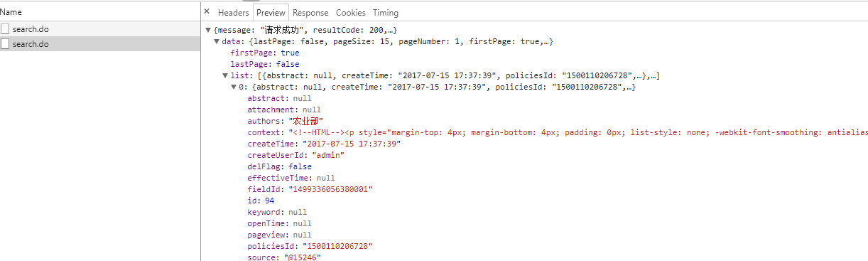Screen dimensions: 868x261
Task: Click the highlighted search.do request row
Action: (100, 44)
